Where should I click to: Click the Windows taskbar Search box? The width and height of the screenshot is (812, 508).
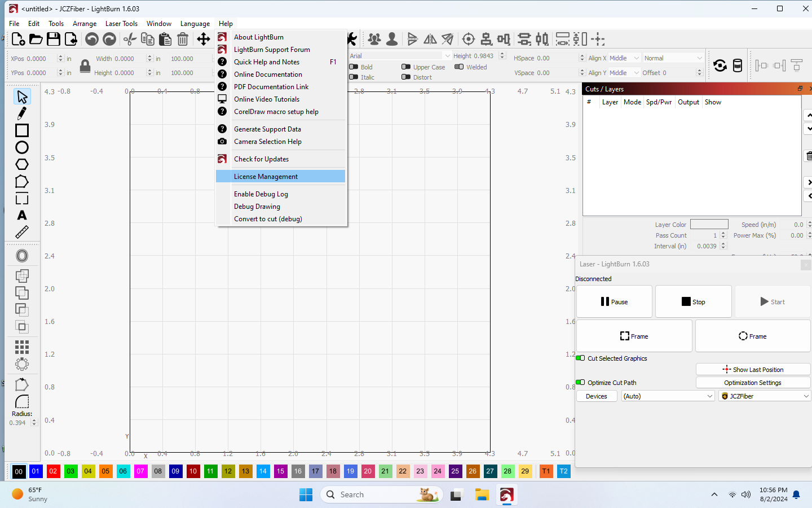[381, 495]
